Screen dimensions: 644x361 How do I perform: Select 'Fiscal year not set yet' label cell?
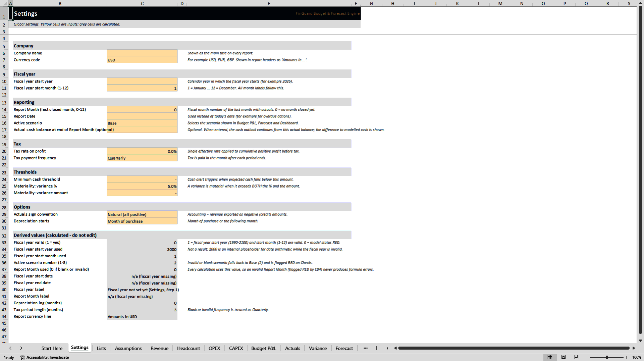click(x=143, y=290)
